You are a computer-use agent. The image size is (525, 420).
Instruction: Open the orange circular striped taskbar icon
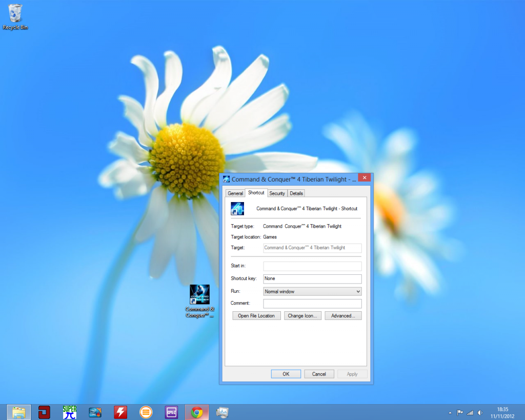coord(146,412)
